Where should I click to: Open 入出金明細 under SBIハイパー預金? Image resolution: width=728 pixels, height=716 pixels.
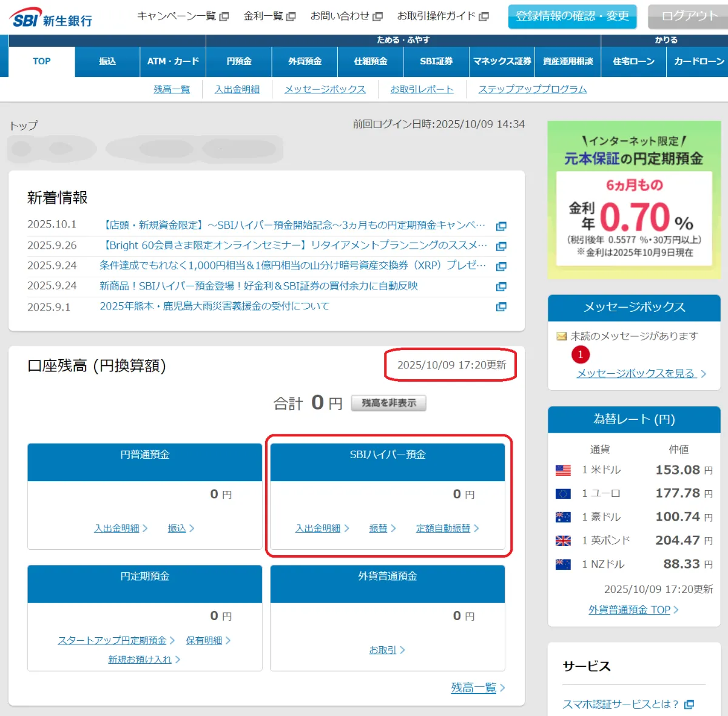pyautogui.click(x=318, y=529)
